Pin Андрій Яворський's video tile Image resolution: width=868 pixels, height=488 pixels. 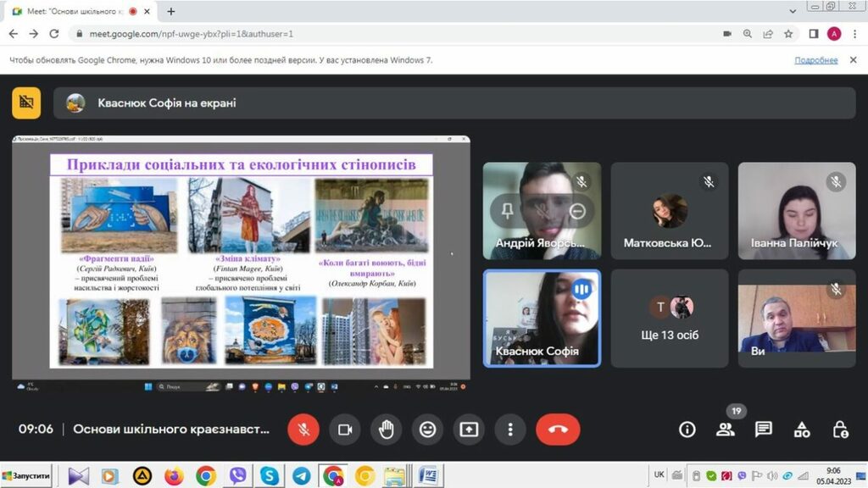tap(507, 212)
